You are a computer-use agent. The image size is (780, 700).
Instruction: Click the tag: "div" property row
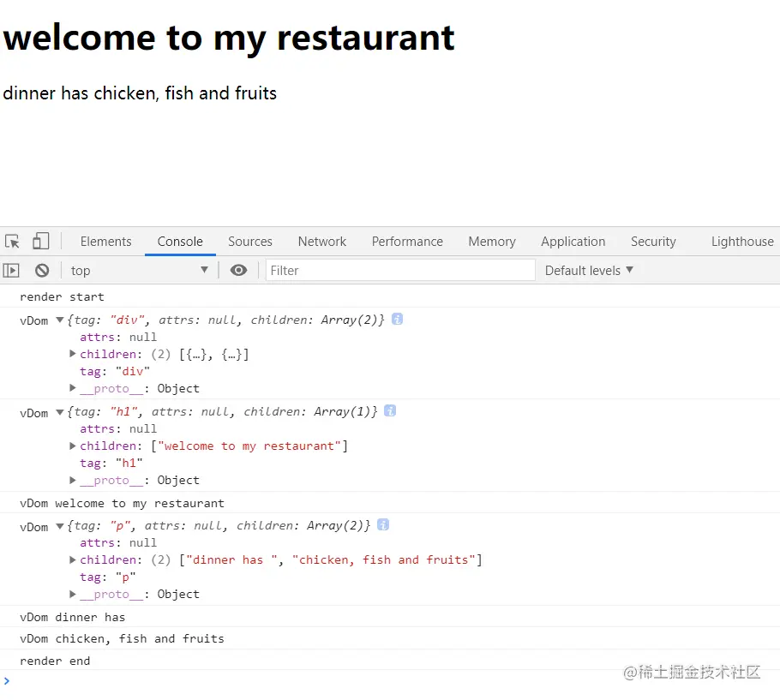pyautogui.click(x=115, y=371)
